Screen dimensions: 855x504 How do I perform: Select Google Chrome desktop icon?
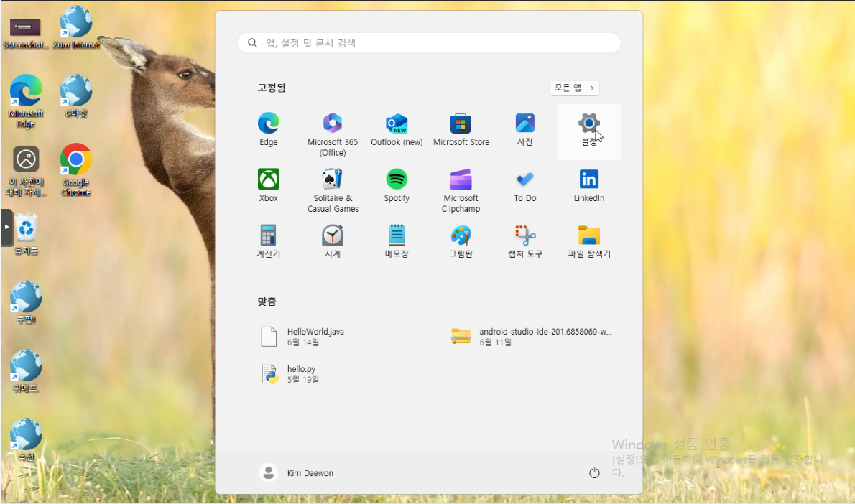coord(75,169)
